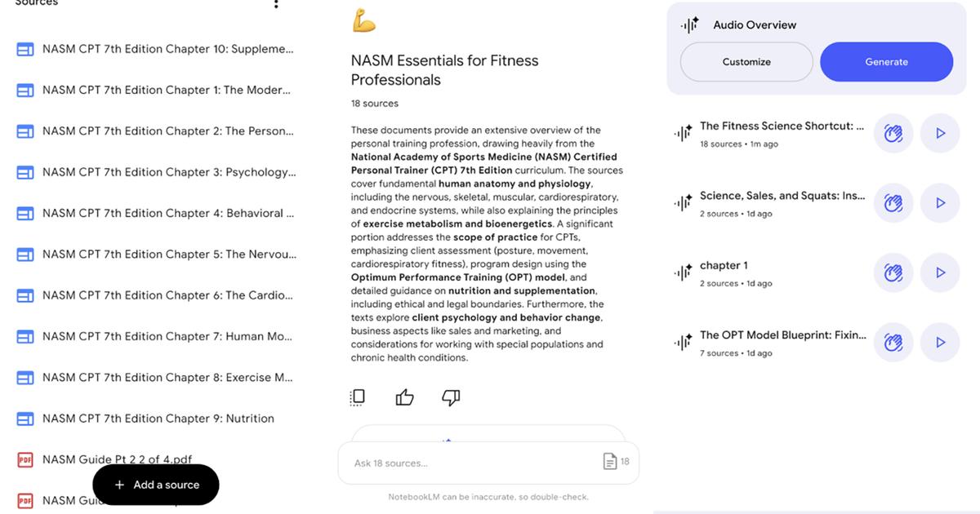Open NASM CPT Chapter 10 Supplementation source
Screen dimensions: 980x514
click(x=167, y=49)
